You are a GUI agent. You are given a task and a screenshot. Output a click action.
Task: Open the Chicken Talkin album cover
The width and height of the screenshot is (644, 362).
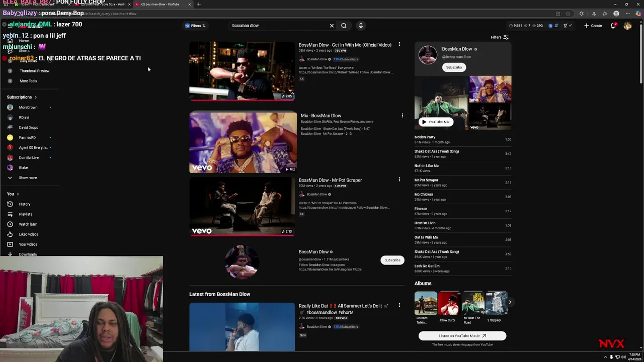pos(426,303)
